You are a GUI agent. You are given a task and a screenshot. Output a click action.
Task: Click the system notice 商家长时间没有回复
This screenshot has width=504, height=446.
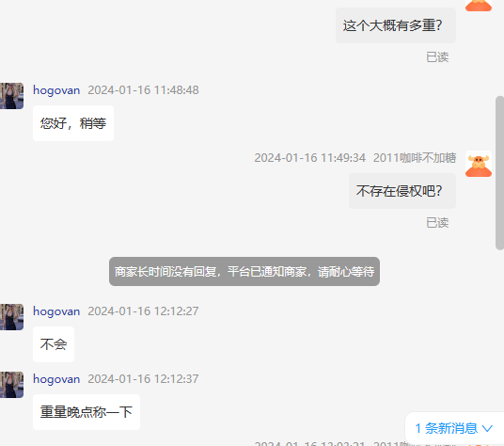coord(244,271)
